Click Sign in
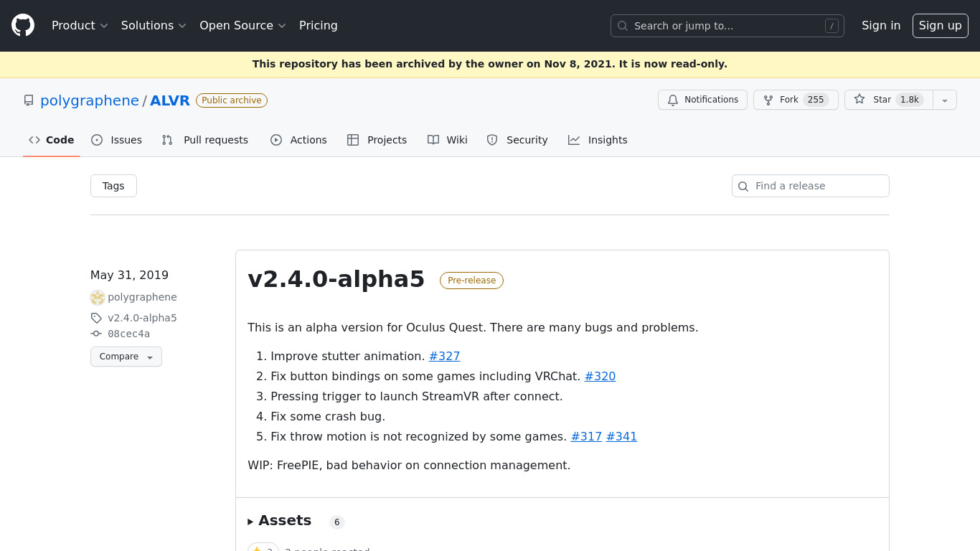 click(881, 25)
